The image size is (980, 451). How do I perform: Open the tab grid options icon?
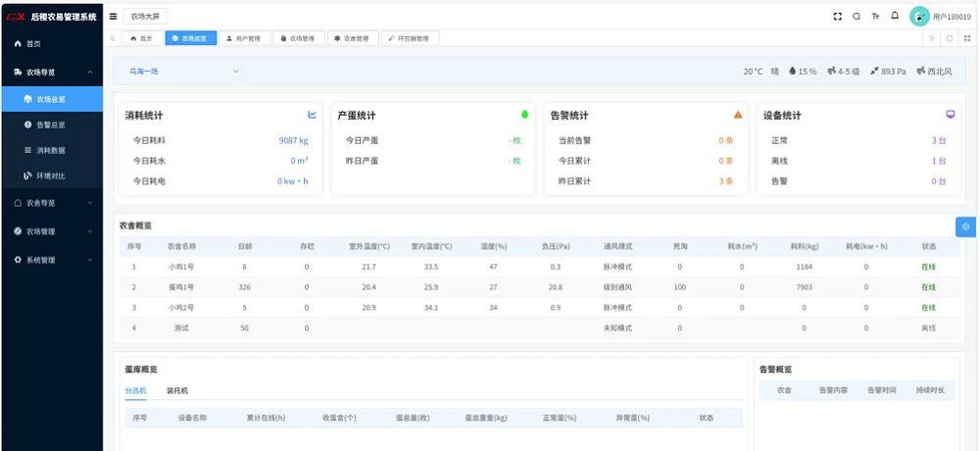(967, 38)
